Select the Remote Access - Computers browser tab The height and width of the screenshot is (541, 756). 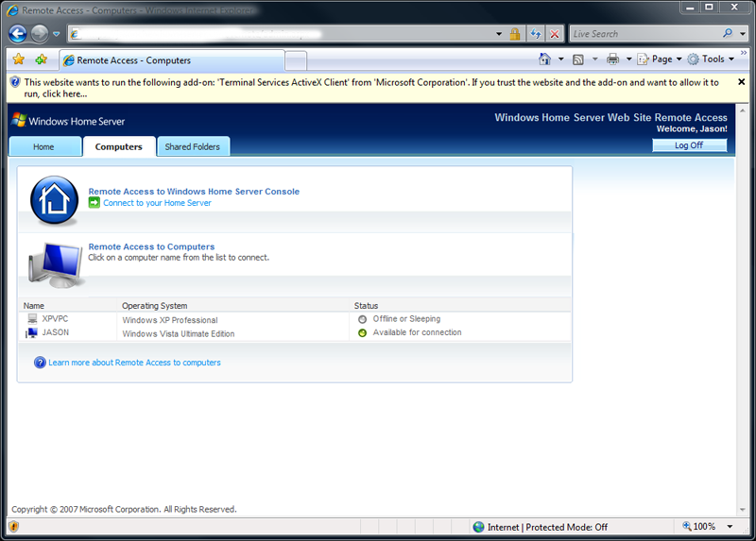pos(172,60)
